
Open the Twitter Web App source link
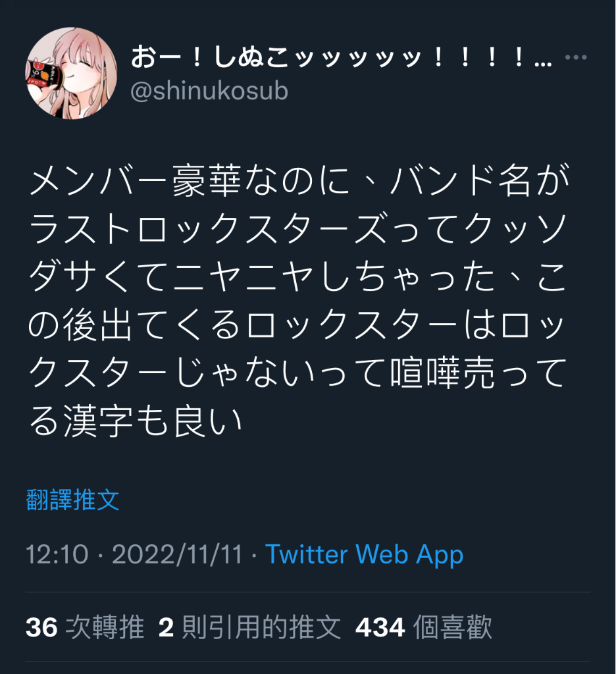[364, 554]
